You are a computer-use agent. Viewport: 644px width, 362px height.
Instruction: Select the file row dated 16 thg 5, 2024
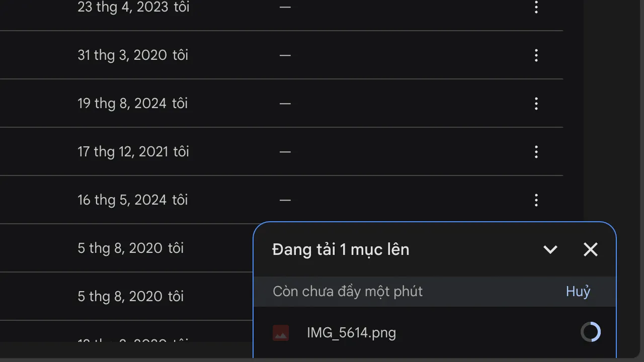pyautogui.click(x=132, y=200)
